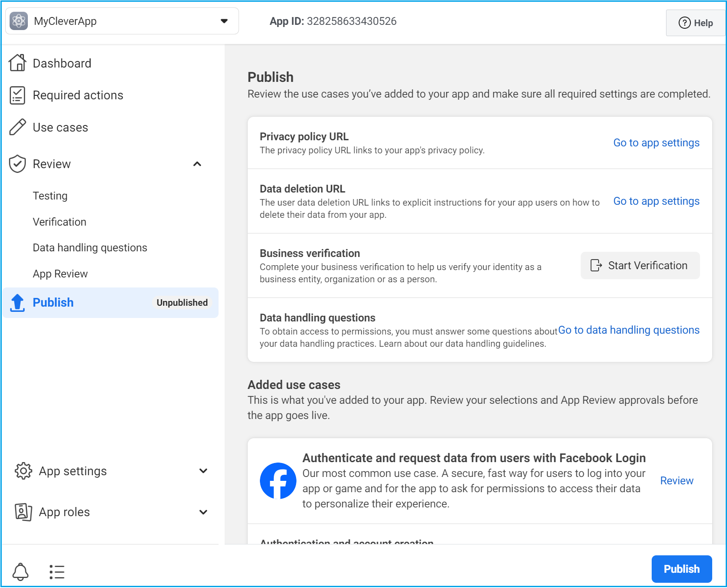727x588 pixels.
Task: Click the Dashboard house icon
Action: 17,63
